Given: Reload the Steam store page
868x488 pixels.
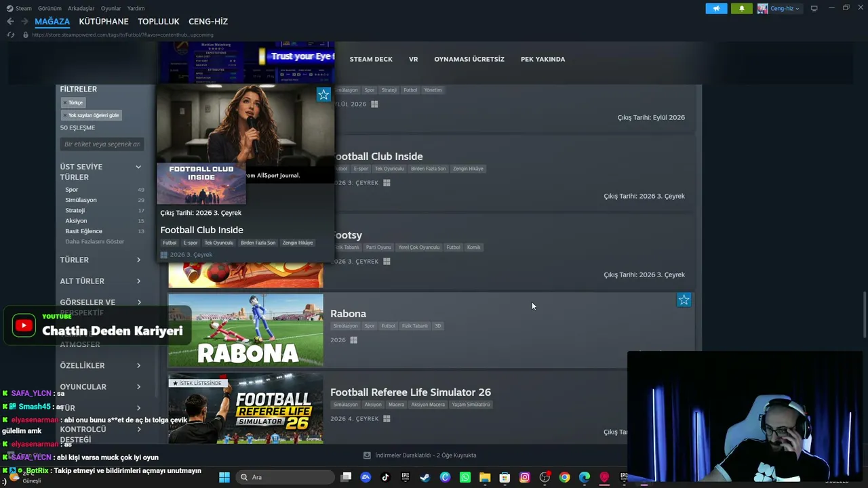Looking at the screenshot, I should [x=11, y=35].
